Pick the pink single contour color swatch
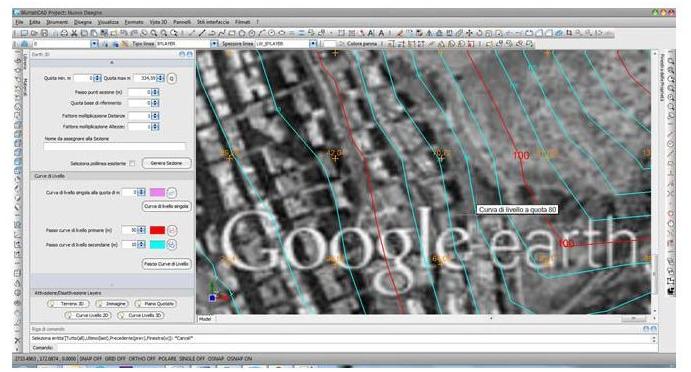 [157, 193]
